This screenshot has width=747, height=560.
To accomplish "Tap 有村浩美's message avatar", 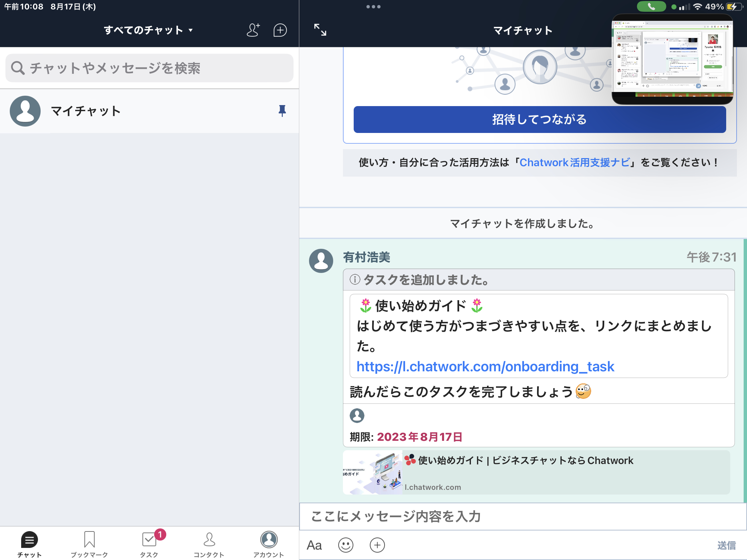I will (x=321, y=261).
